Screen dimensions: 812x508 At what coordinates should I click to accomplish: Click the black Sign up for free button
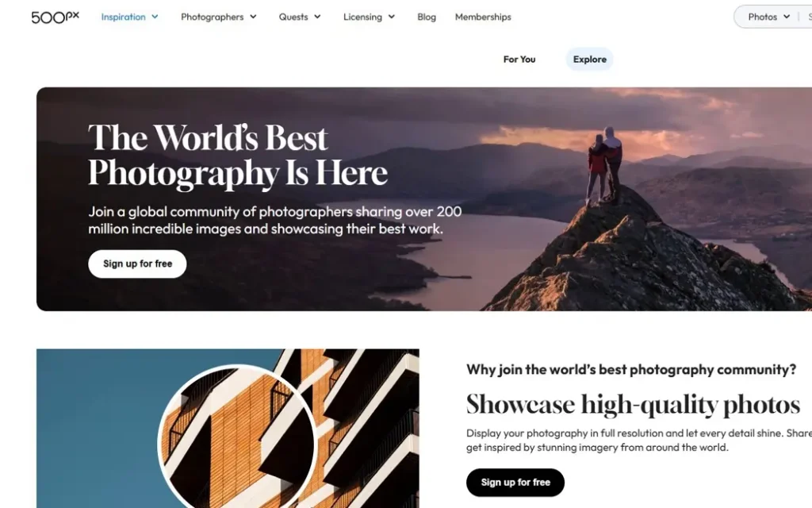[x=515, y=483]
